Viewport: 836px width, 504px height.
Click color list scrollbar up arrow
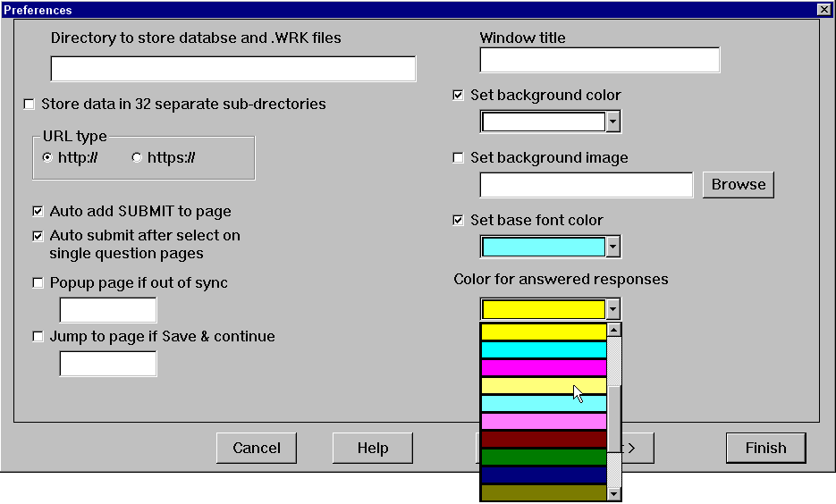tap(614, 330)
